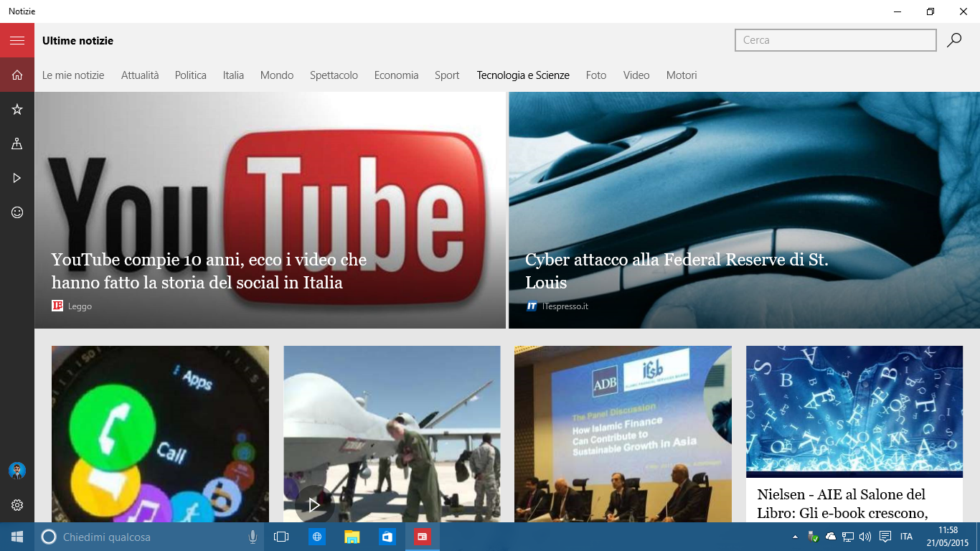Click the ITespresso.it source name
Image resolution: width=980 pixels, height=551 pixels.
pos(565,306)
